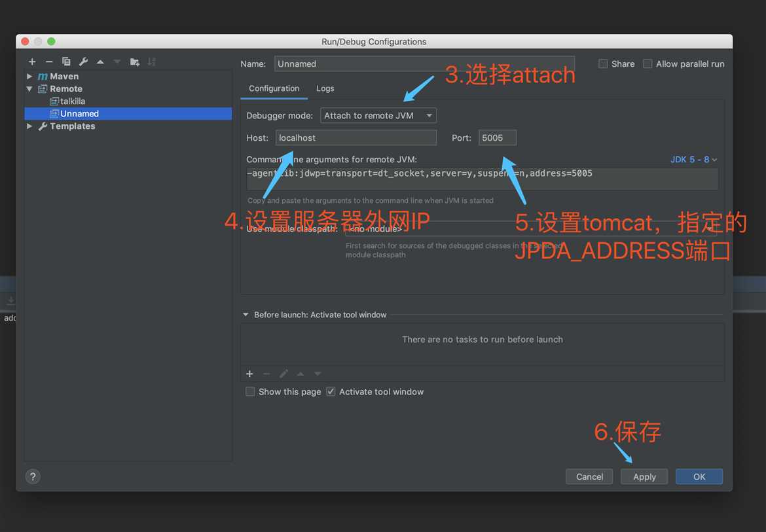Click the Apply button
Image resolution: width=766 pixels, height=532 pixels.
(x=644, y=476)
